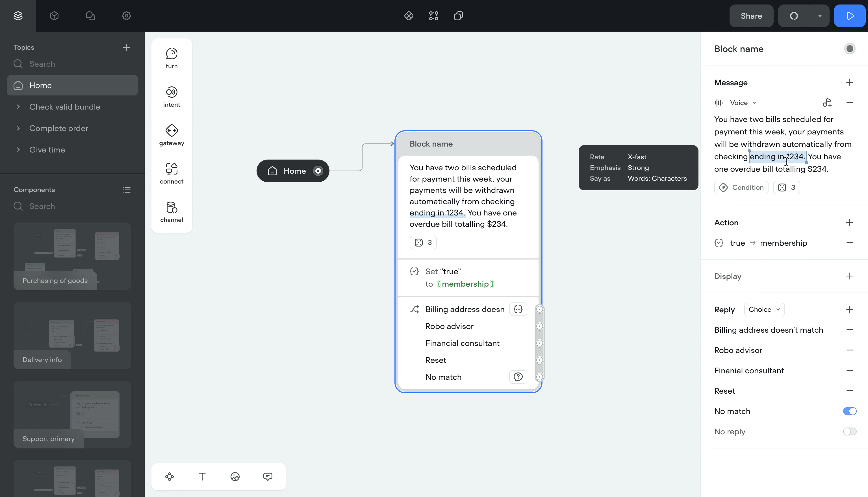
Task: Click the comment tool in bottom toolbar
Action: coord(268,476)
